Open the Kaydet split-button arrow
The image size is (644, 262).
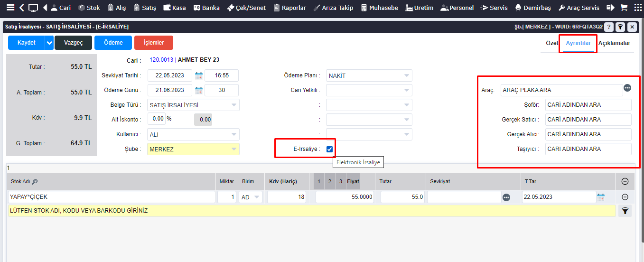pyautogui.click(x=49, y=43)
